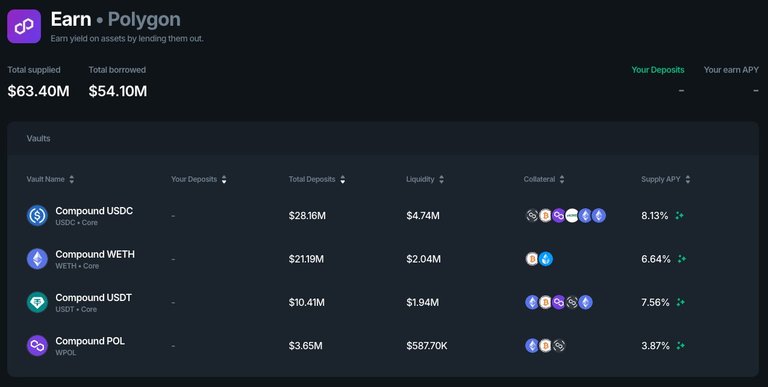The image size is (768, 387).
Task: Click the Vaults section header
Action: (x=39, y=139)
